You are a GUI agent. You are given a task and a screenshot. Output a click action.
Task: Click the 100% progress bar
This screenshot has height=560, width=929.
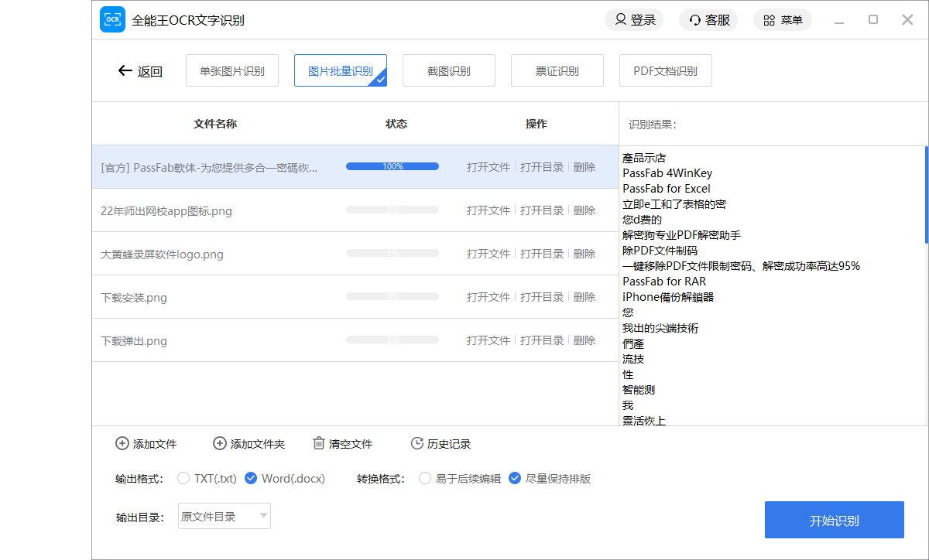point(393,166)
